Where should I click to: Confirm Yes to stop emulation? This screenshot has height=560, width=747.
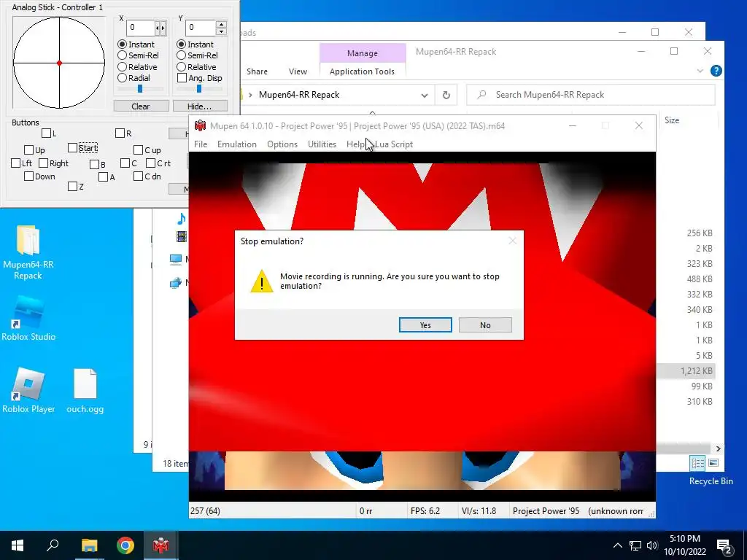tap(425, 324)
